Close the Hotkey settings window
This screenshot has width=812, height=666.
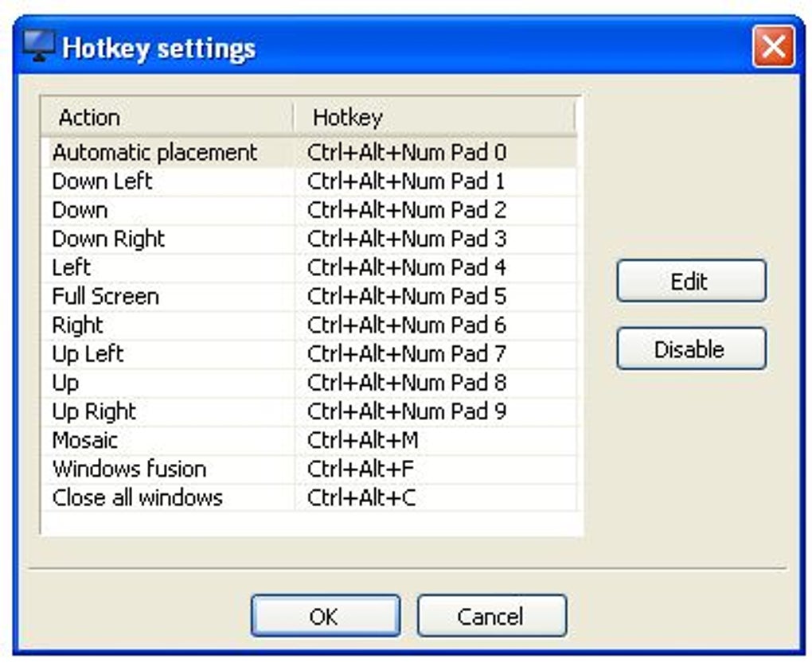[x=773, y=47]
